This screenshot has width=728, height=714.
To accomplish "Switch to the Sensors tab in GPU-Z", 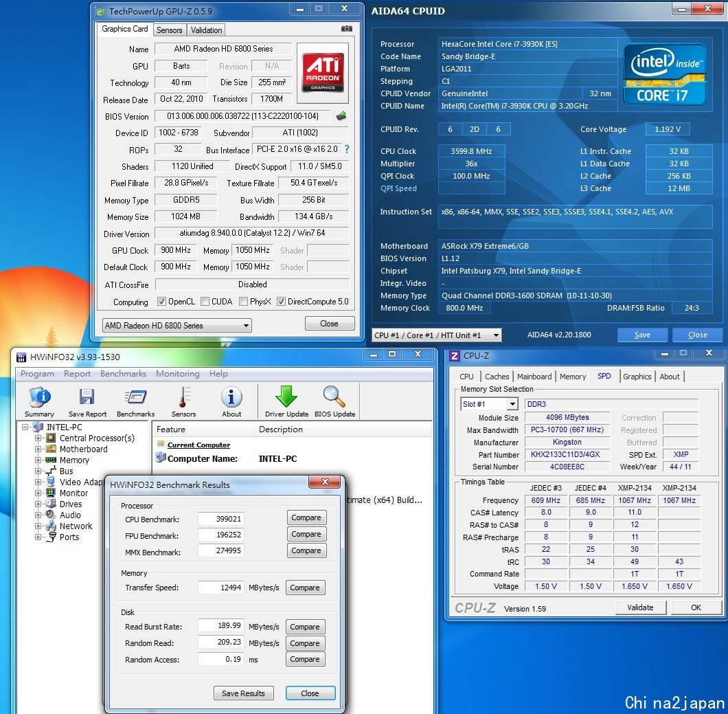I will (x=169, y=30).
